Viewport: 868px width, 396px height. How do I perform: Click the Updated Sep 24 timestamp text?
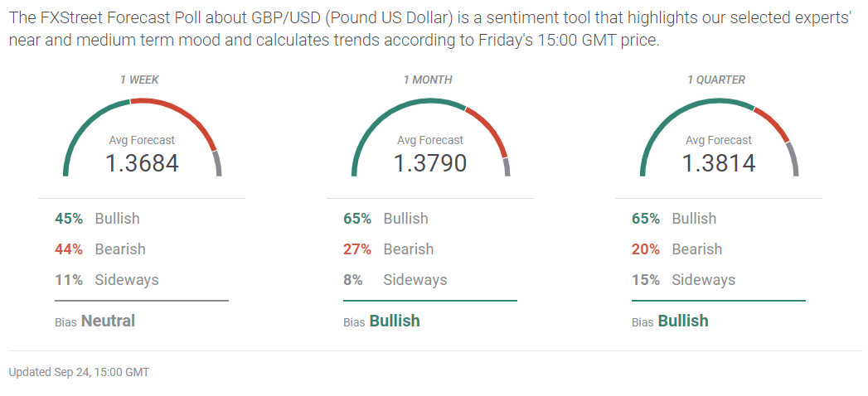point(79,373)
